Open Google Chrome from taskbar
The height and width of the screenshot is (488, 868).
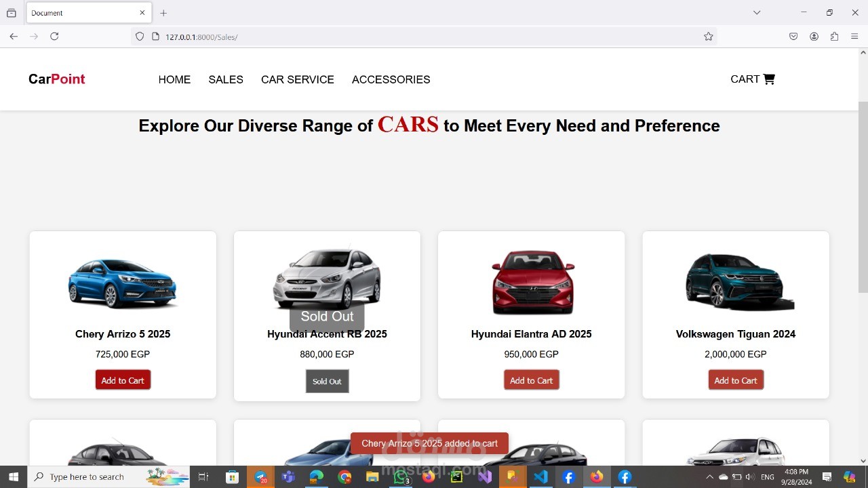tap(344, 477)
